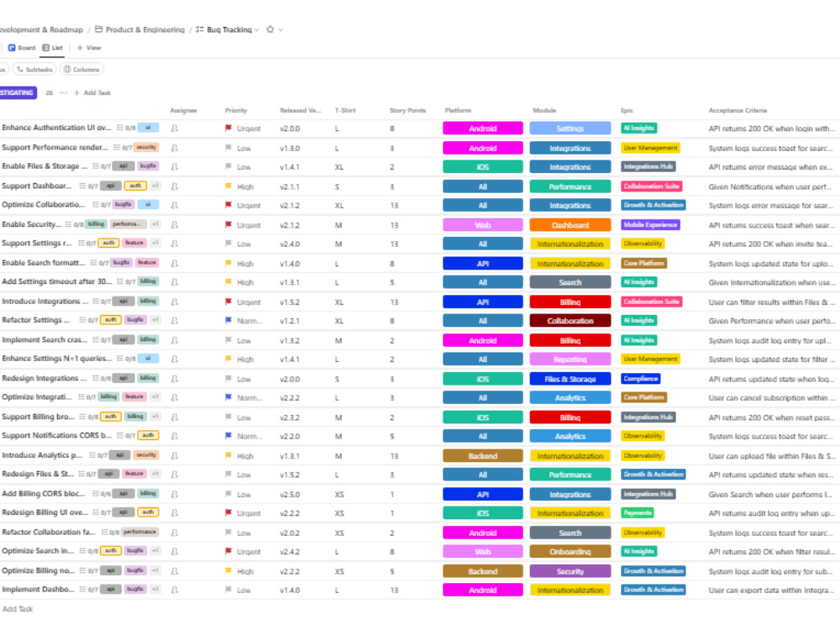This screenshot has width=840, height=630.
Task: Click version v1.2.1 cell
Action: click(x=289, y=321)
